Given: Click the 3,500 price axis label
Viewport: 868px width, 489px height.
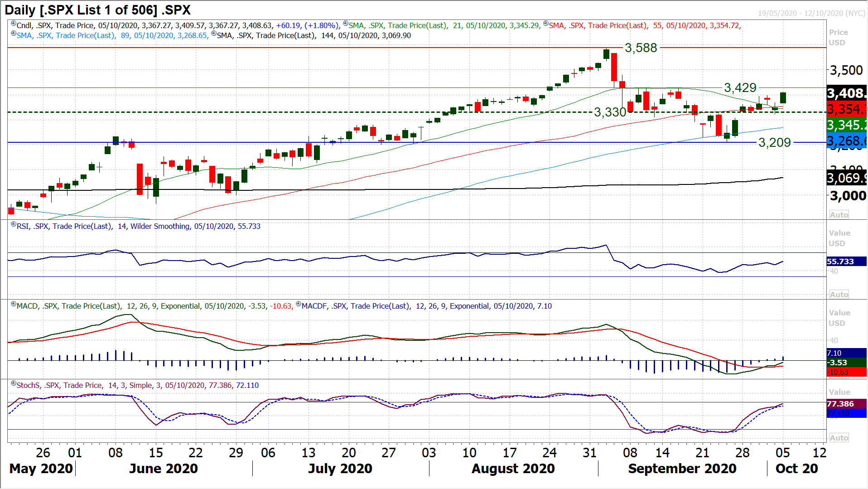Looking at the screenshot, I should 846,70.
